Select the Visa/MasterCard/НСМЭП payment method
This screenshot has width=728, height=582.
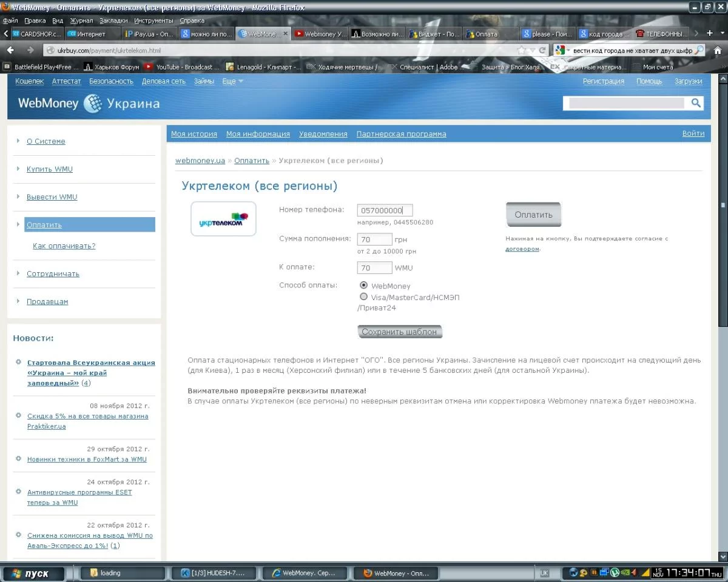[x=363, y=296]
